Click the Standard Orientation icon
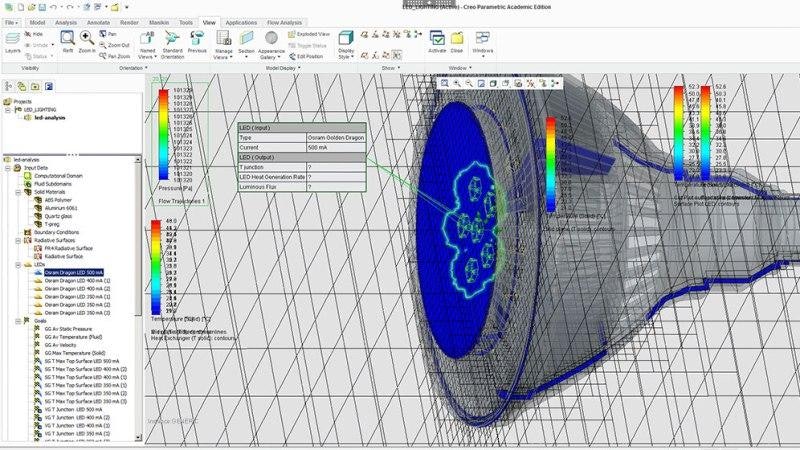The height and width of the screenshot is (450, 800). click(172, 41)
